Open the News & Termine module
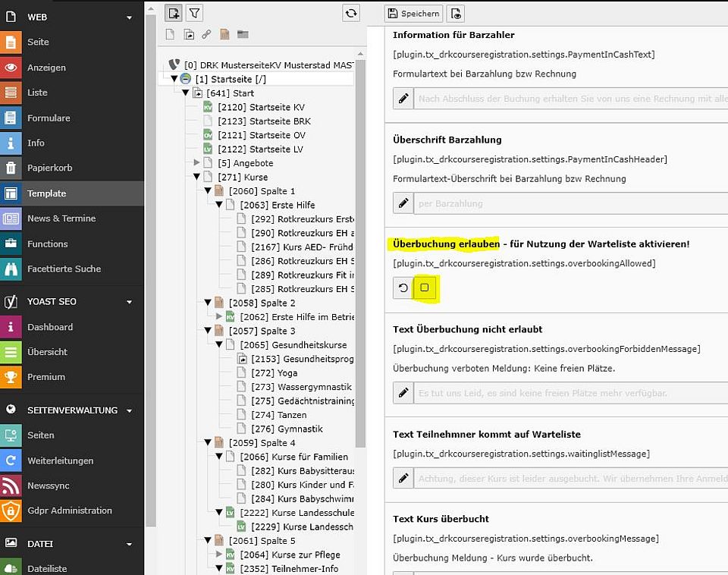The height and width of the screenshot is (575, 728). (x=61, y=218)
